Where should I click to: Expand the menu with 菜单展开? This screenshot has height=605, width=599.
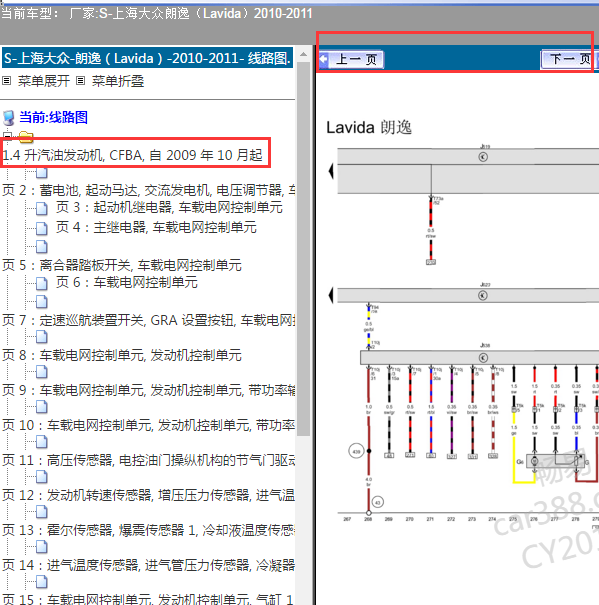pos(44,81)
